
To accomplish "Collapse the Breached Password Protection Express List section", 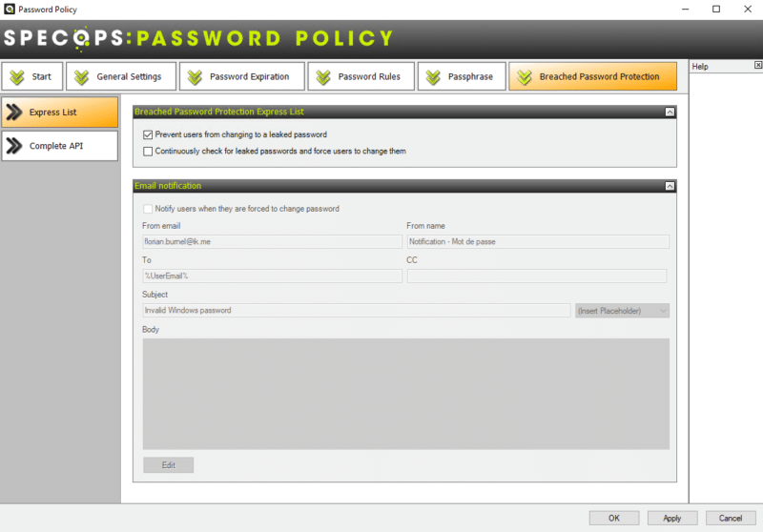I will coord(670,113).
